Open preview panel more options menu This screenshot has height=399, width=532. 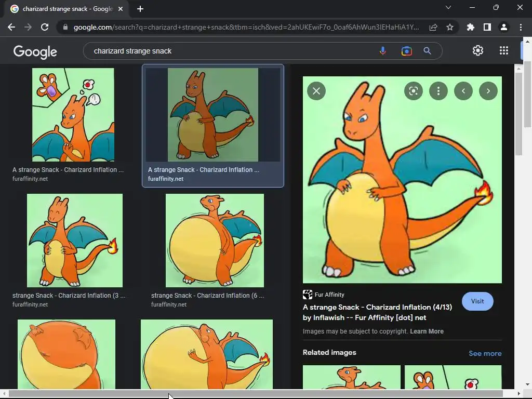point(438,91)
